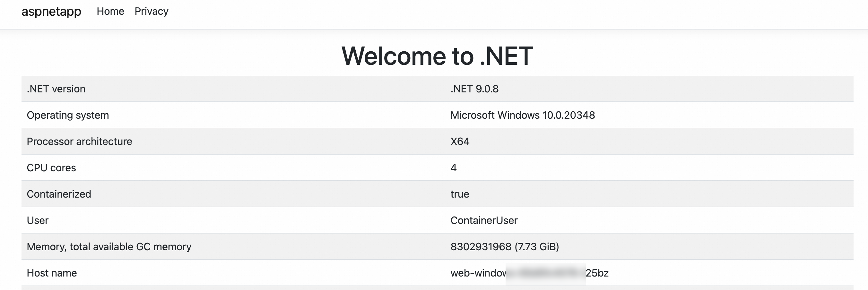This screenshot has width=868, height=290.
Task: Click the CPU cores value 4
Action: [x=454, y=168]
